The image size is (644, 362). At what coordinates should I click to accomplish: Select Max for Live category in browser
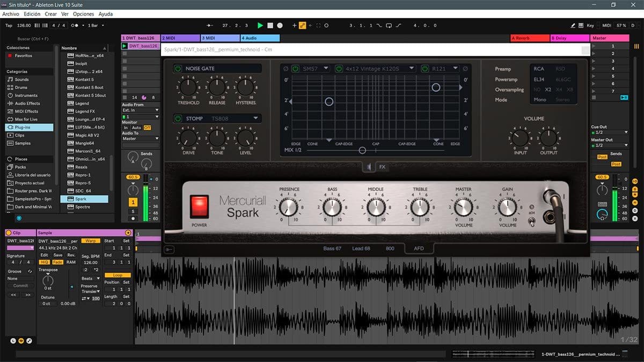click(x=26, y=120)
